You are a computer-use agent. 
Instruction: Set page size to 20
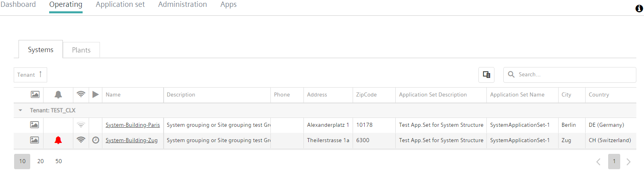point(41,161)
